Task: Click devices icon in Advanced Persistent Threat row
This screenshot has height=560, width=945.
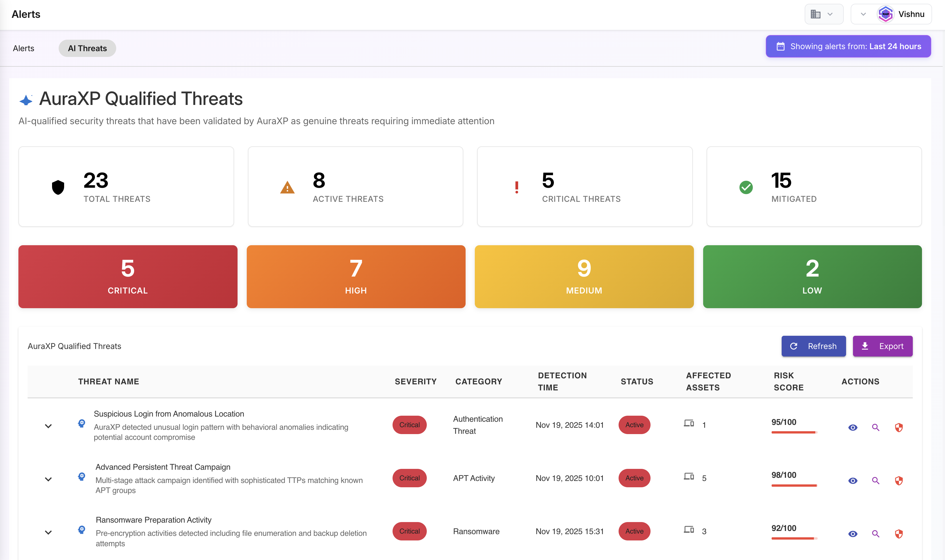Action: pos(689,477)
